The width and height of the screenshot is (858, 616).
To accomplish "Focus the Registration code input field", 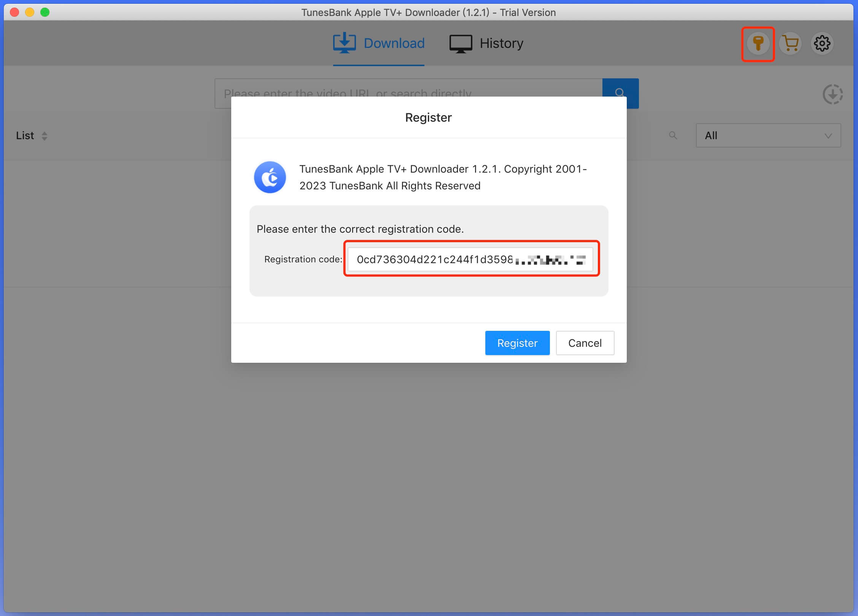I will coord(470,259).
